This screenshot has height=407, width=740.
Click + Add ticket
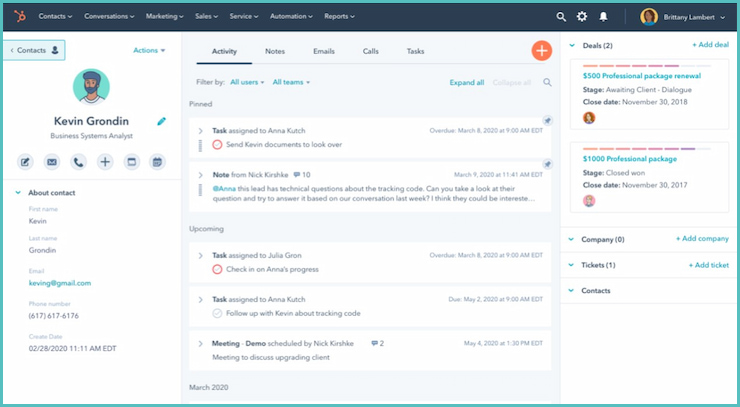pyautogui.click(x=708, y=265)
